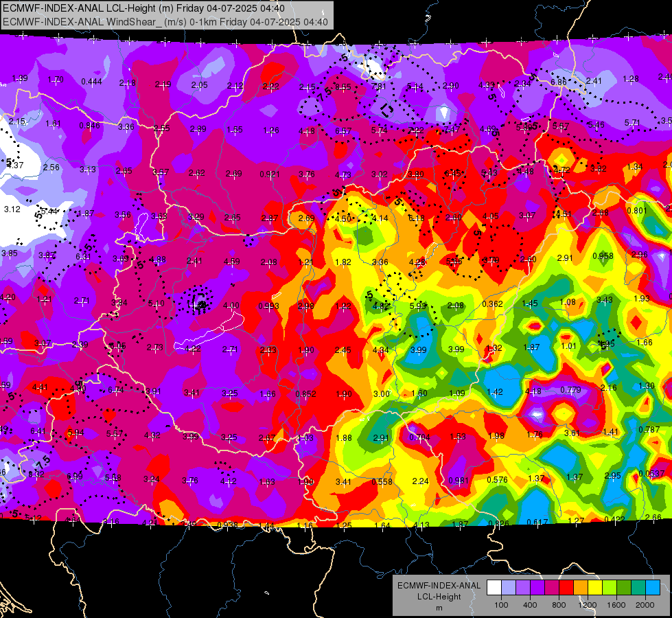Click legend tick label 400
672x618 pixels.
(x=530, y=605)
